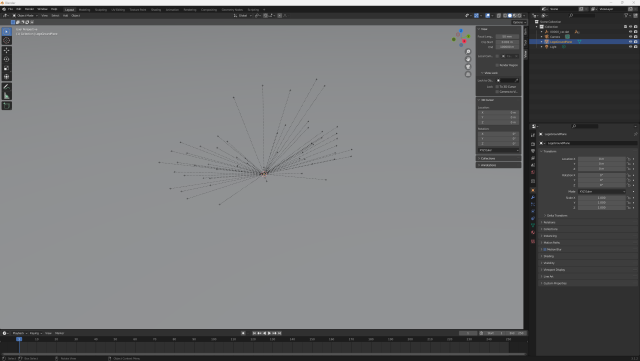Toggle camera view in viewport gizmos
This screenshot has height=361, width=640.
tap(468, 67)
